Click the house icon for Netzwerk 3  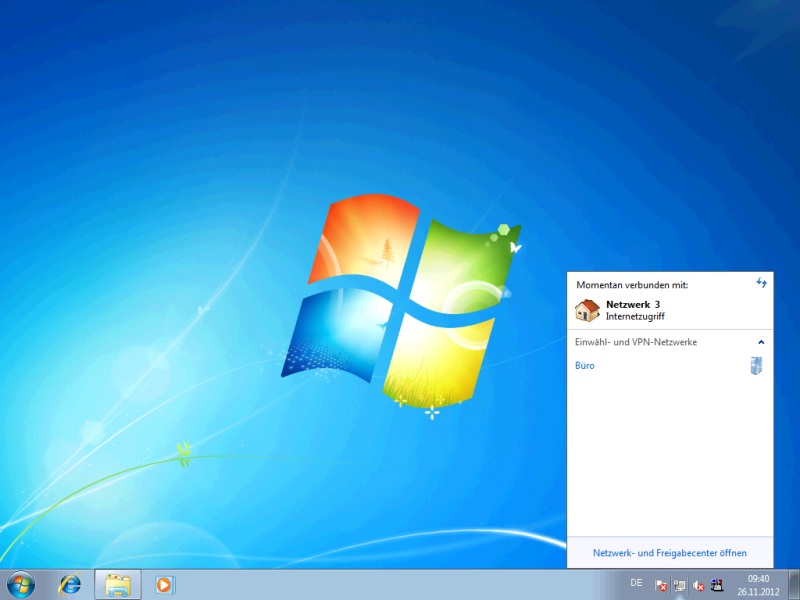(x=587, y=310)
